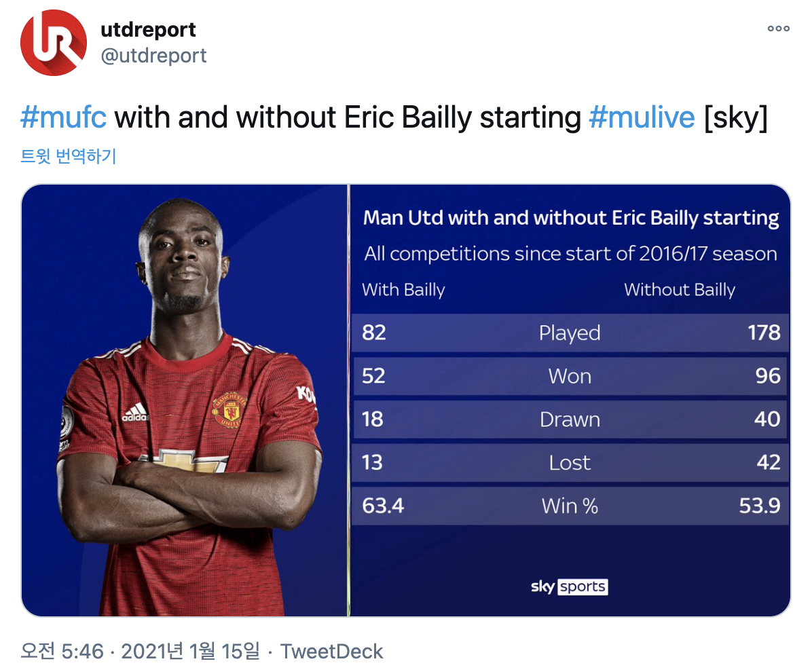812x672 pixels.
Task: Click the Sky Sports logo in the graphic
Action: (569, 586)
